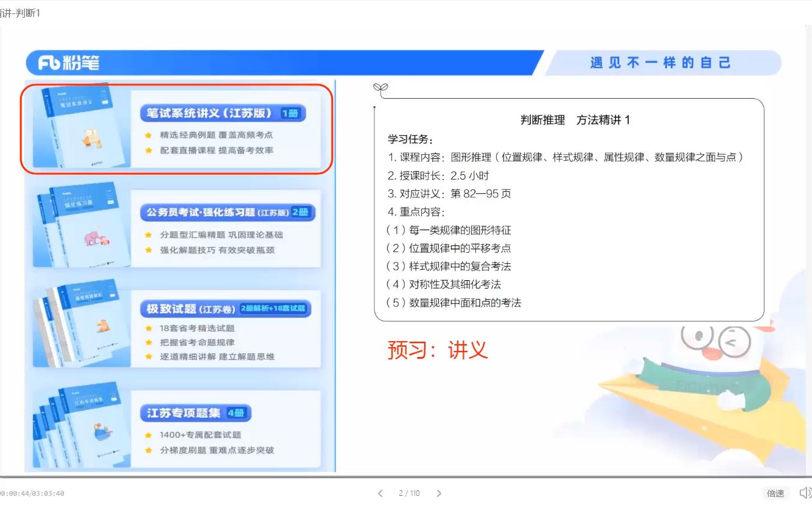Image resolution: width=812 pixels, height=508 pixels.
Task: Click the 1. 课程内容：图形推理 line
Action: pos(566,158)
